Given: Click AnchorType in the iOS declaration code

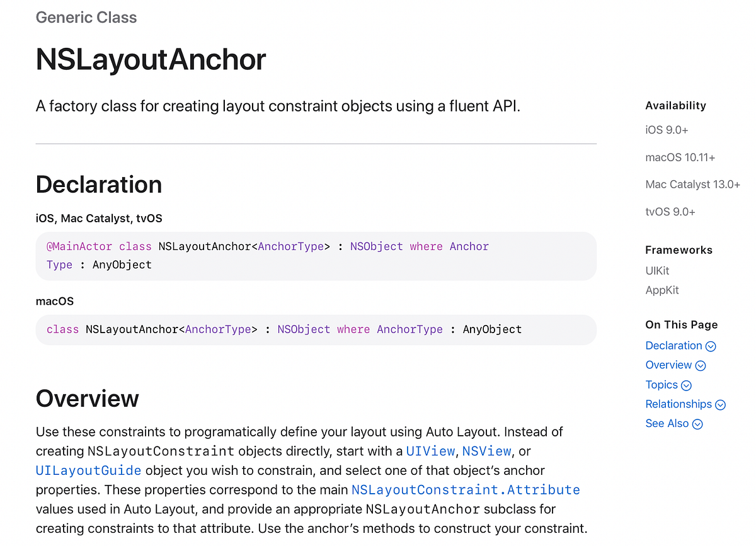Looking at the screenshot, I should tap(290, 246).
